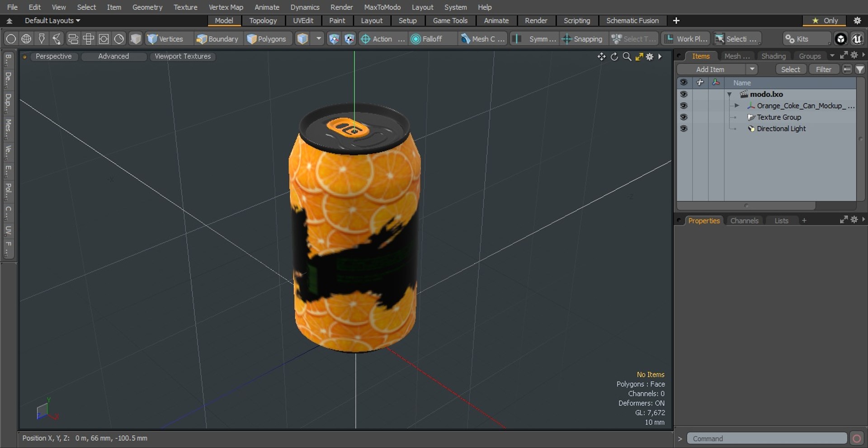Open the Default Layouts dropdown
Image resolution: width=868 pixels, height=448 pixels.
pyautogui.click(x=52, y=21)
